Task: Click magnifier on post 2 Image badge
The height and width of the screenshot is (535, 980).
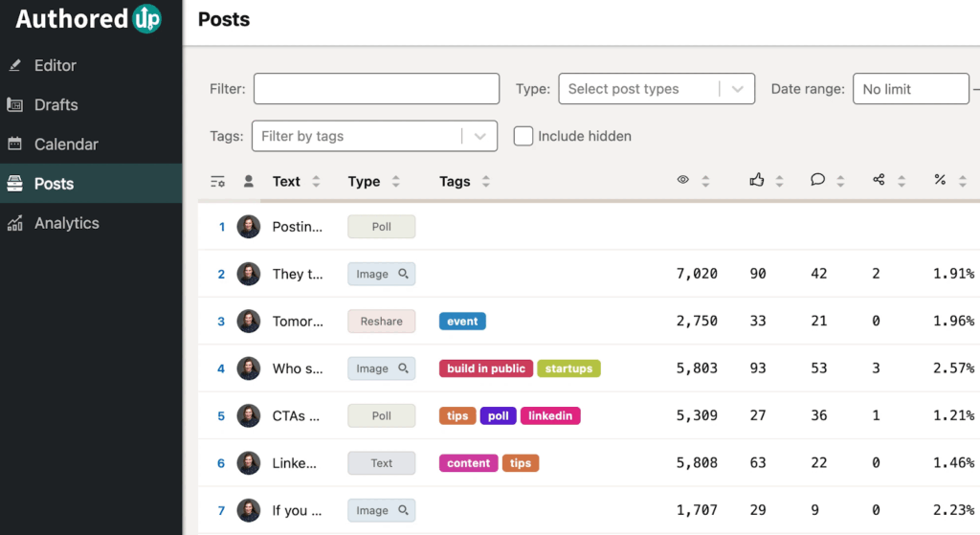Action: (x=403, y=274)
